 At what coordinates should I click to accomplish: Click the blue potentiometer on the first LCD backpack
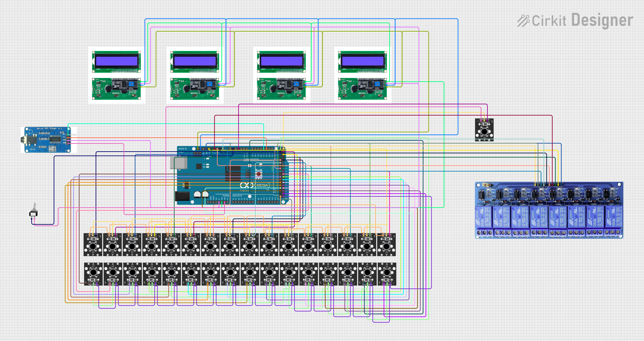tap(131, 84)
